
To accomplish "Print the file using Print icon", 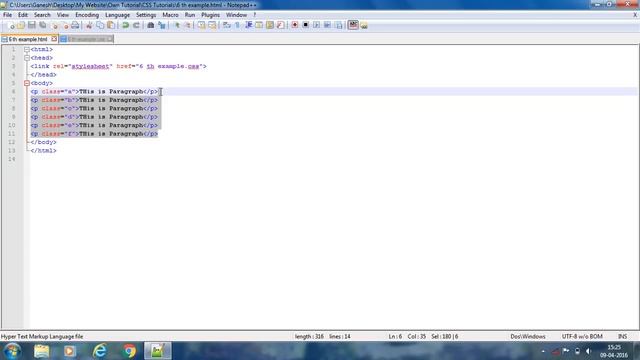I will pos(75,25).
